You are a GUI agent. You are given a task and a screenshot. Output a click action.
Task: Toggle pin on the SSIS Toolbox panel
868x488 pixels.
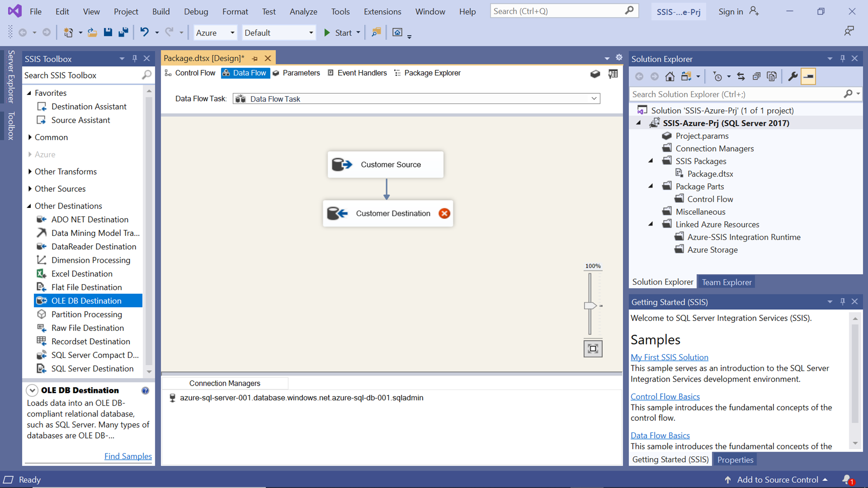point(135,59)
